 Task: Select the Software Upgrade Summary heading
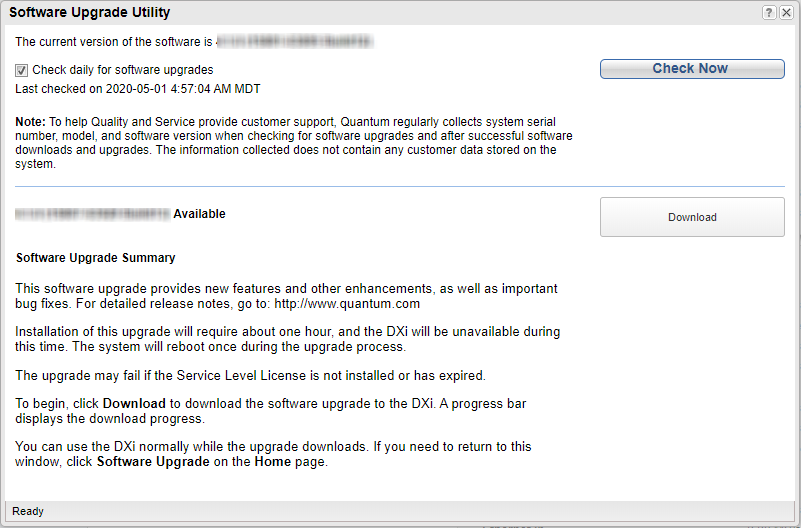[x=96, y=258]
